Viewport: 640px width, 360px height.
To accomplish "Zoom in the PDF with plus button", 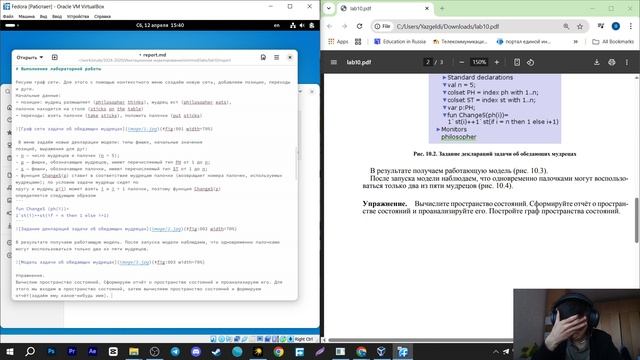I will pos(497,62).
